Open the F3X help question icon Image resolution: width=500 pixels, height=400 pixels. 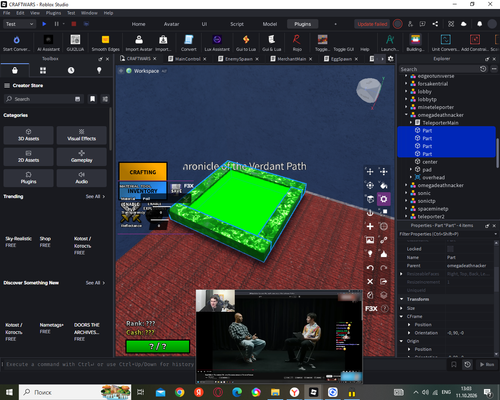(x=384, y=309)
